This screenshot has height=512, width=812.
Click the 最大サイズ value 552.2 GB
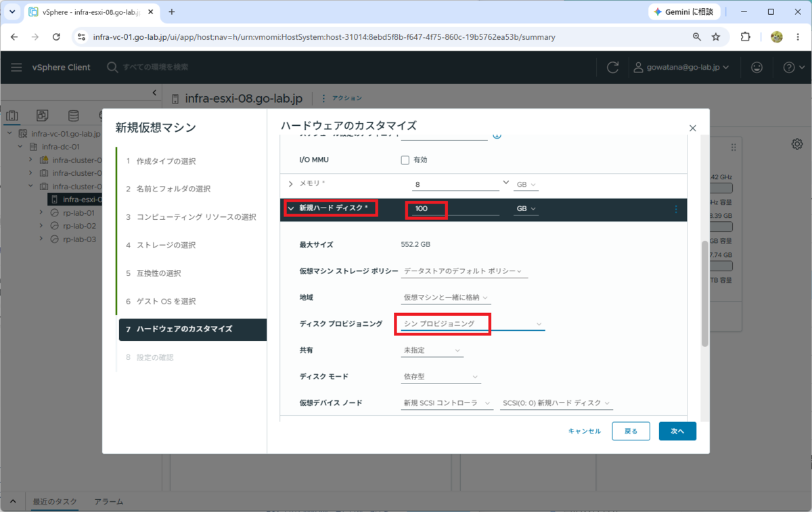point(416,244)
